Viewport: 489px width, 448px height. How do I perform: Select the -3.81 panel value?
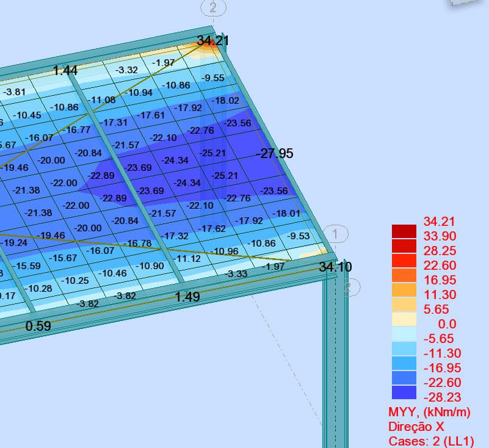coord(14,92)
